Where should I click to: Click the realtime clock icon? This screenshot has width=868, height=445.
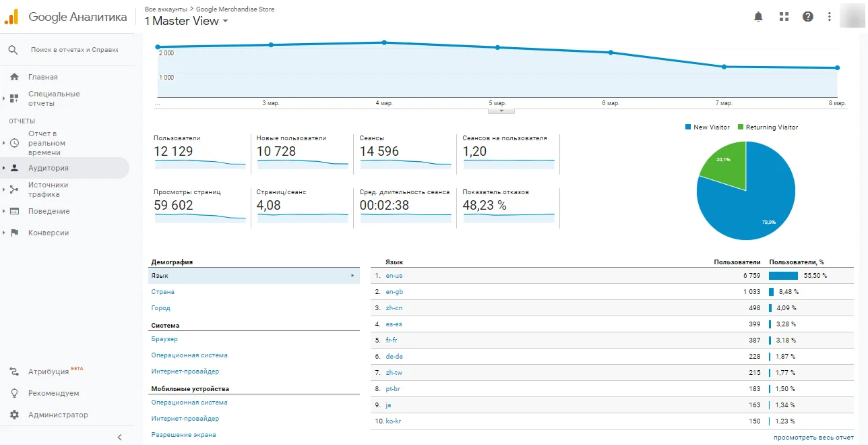click(14, 143)
